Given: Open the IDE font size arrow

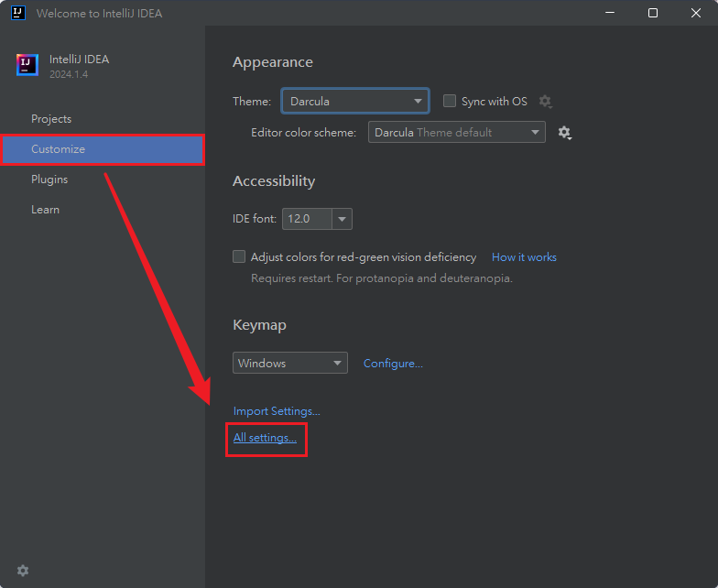Looking at the screenshot, I should click(x=343, y=219).
